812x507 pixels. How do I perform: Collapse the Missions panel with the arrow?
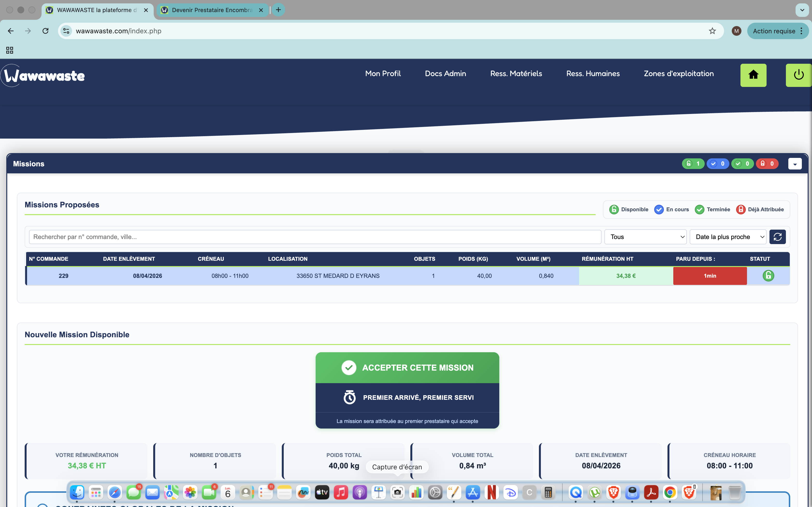(795, 164)
